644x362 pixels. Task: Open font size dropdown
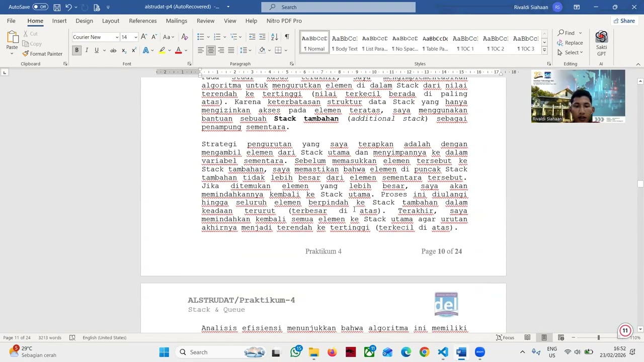pos(135,37)
